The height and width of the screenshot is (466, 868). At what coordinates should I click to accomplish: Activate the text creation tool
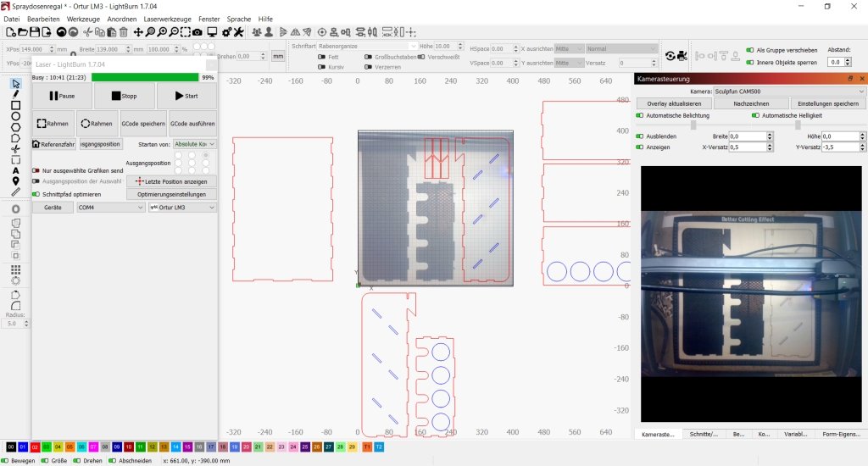click(x=16, y=169)
